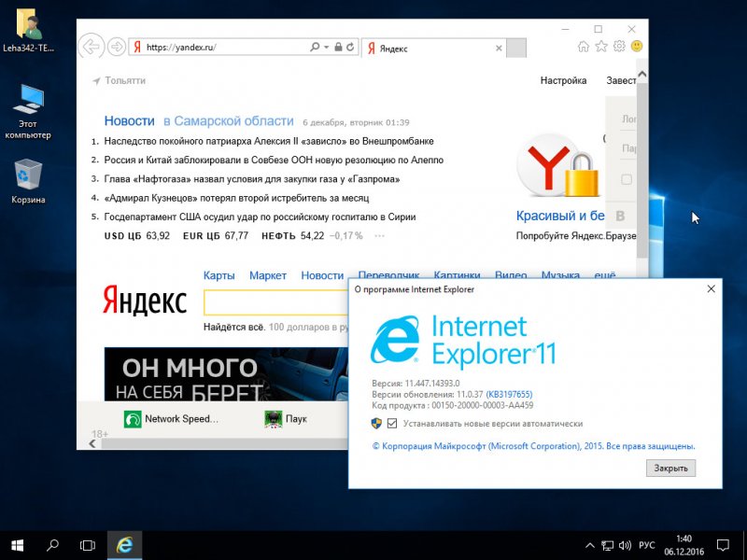The width and height of the screenshot is (747, 560).
Task: Open Маркет service link
Action: (x=268, y=275)
